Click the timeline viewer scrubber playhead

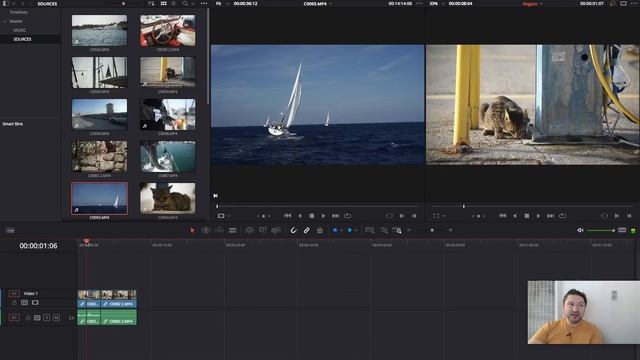(x=464, y=206)
